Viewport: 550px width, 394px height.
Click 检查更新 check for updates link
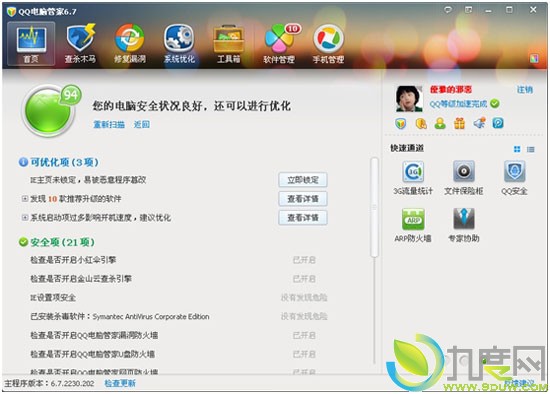pyautogui.click(x=120, y=383)
